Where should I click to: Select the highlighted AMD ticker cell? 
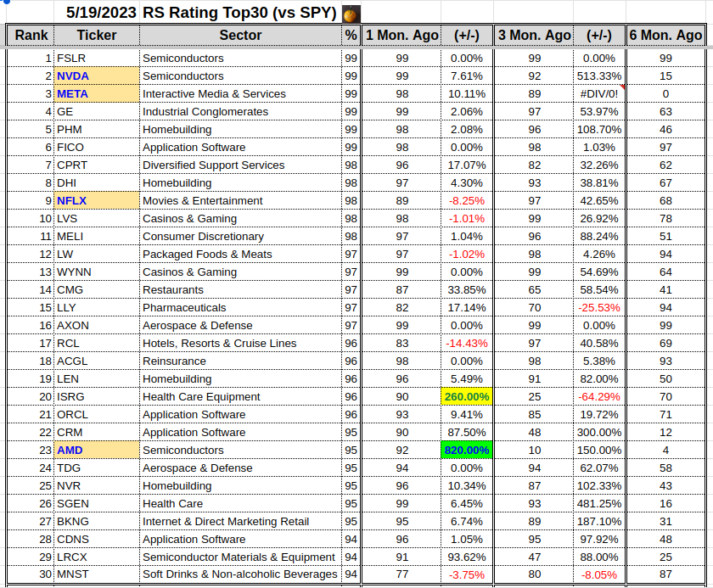(x=97, y=450)
